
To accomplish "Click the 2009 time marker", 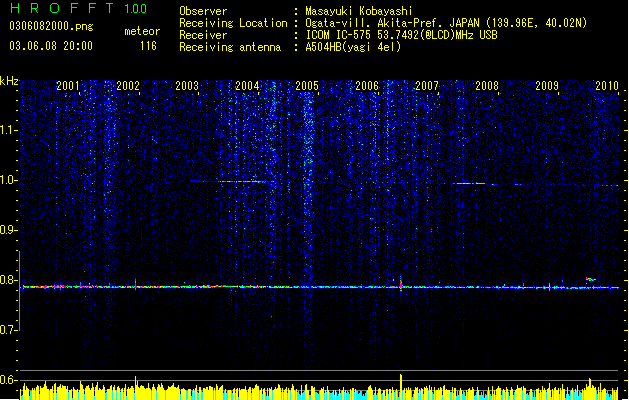I will (547, 86).
